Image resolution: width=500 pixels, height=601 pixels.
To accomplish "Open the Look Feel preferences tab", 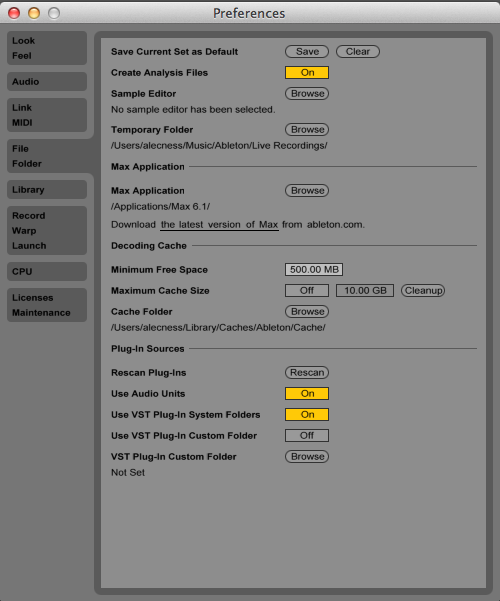I will [47, 48].
